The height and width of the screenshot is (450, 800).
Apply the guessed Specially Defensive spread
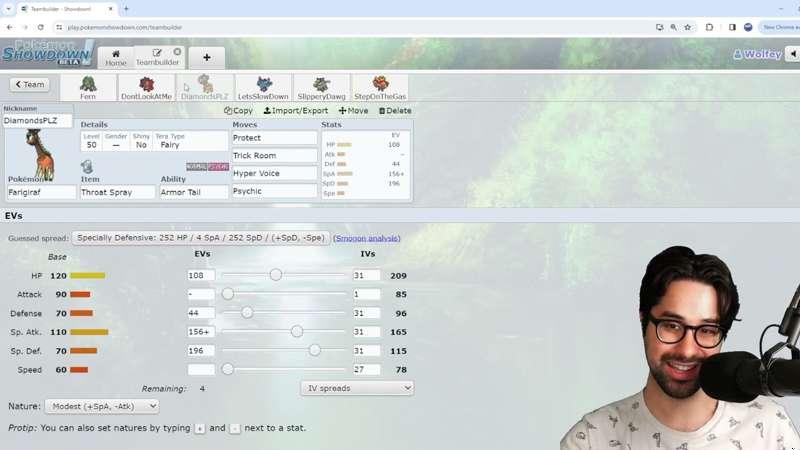point(201,238)
